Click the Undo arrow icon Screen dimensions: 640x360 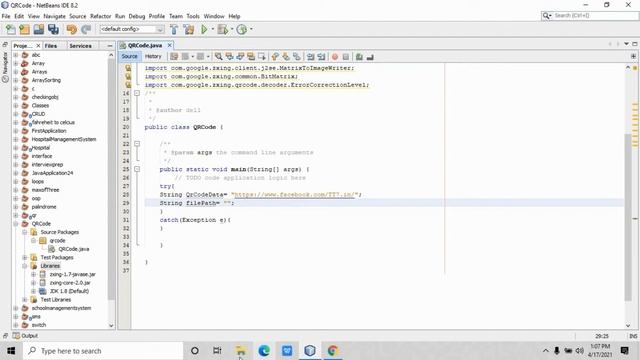[x=72, y=29]
